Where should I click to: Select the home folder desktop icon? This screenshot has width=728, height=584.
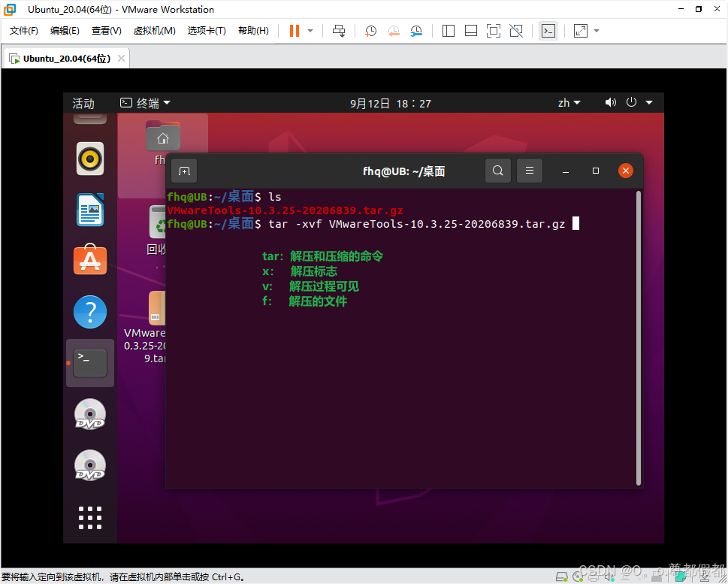point(162,135)
